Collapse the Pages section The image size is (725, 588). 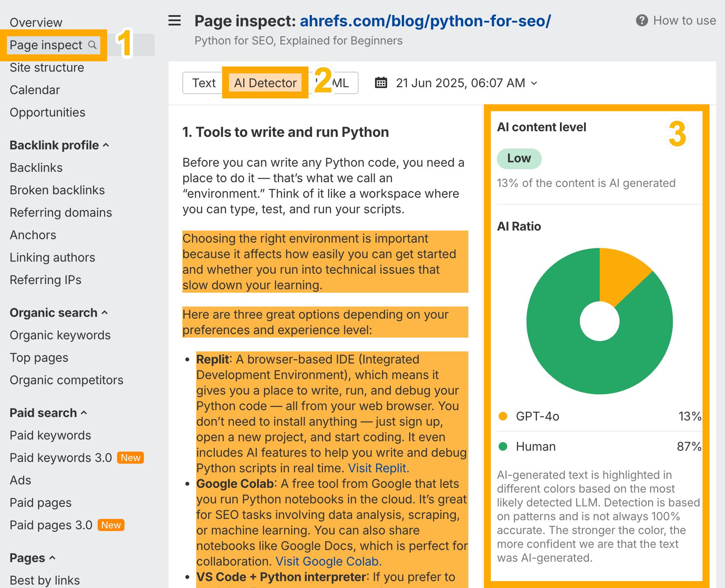pos(51,558)
